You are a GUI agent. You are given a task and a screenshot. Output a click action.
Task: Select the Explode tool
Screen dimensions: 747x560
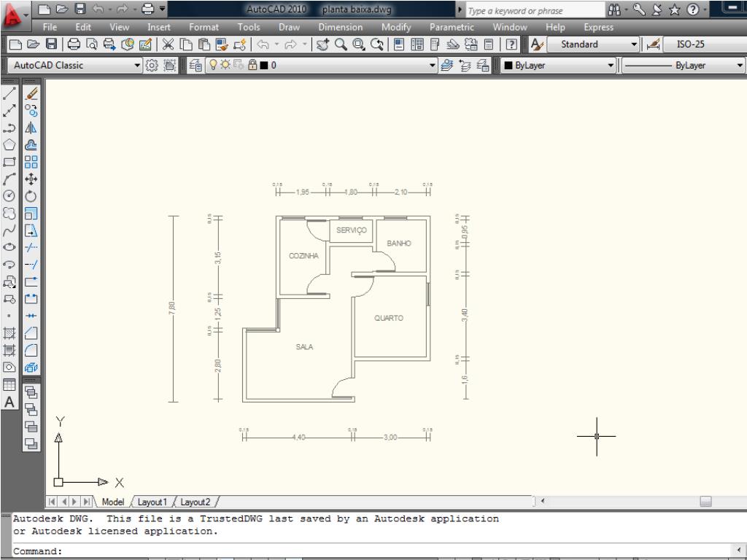pos(31,367)
